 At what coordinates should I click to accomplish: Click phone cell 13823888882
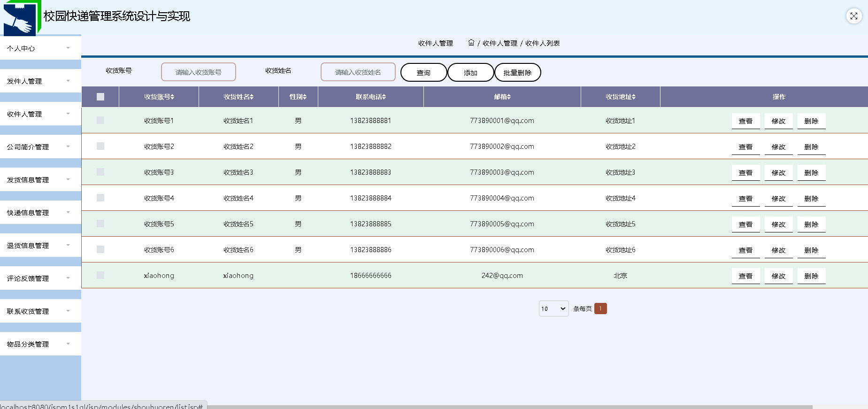[x=371, y=147]
